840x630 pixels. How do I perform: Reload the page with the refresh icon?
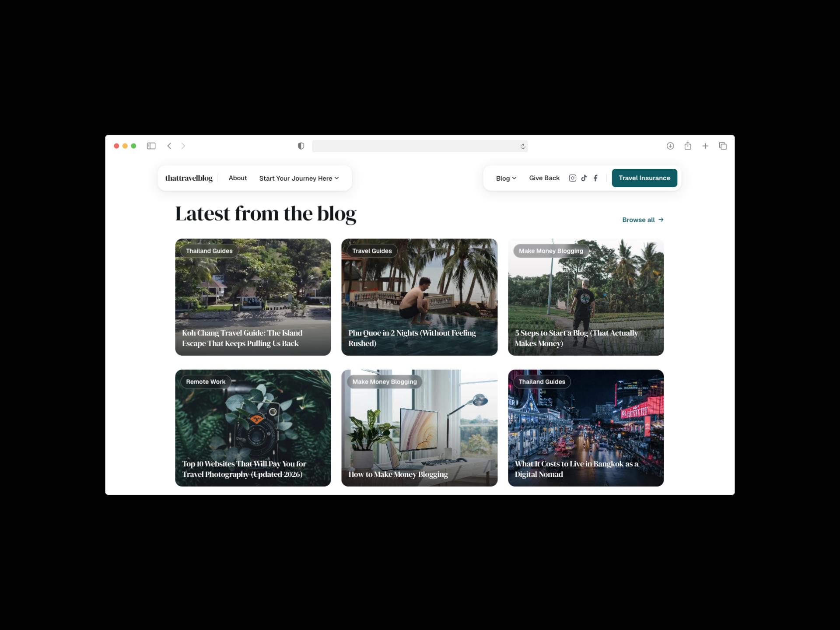tap(523, 146)
